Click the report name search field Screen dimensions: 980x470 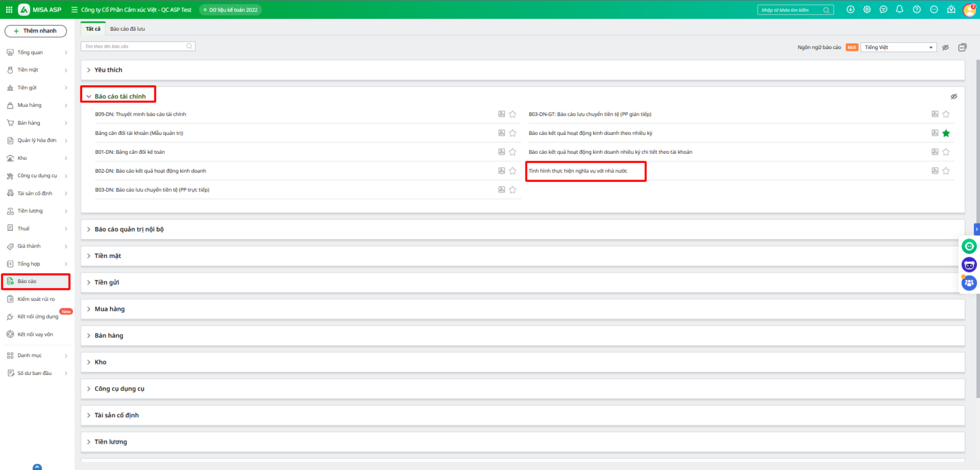coord(135,47)
